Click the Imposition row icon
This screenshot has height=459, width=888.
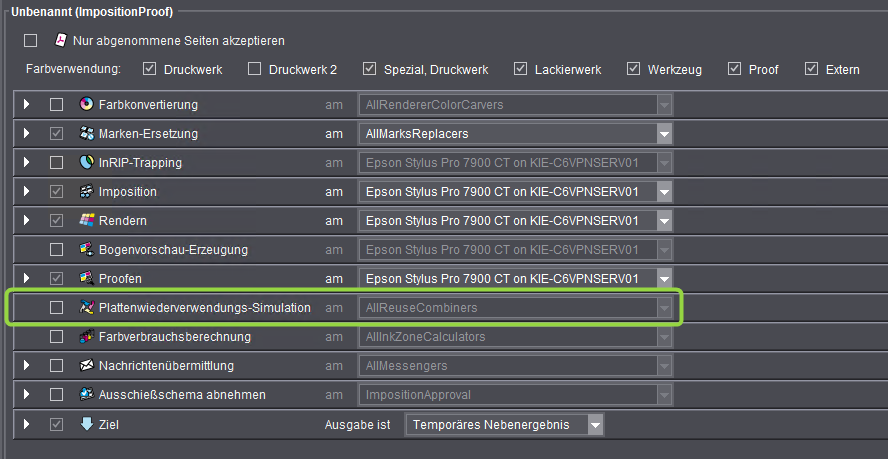pos(86,192)
